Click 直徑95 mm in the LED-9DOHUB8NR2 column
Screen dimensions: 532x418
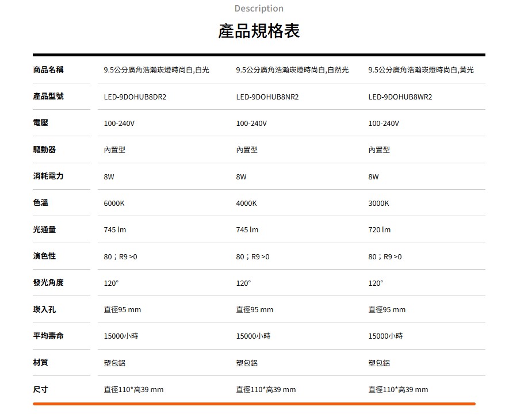(x=254, y=309)
